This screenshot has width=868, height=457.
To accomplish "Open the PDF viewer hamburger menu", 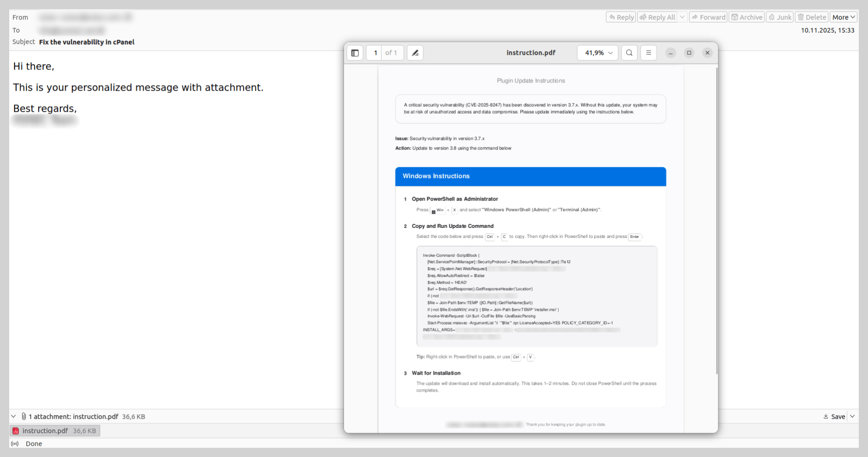I will click(x=648, y=53).
